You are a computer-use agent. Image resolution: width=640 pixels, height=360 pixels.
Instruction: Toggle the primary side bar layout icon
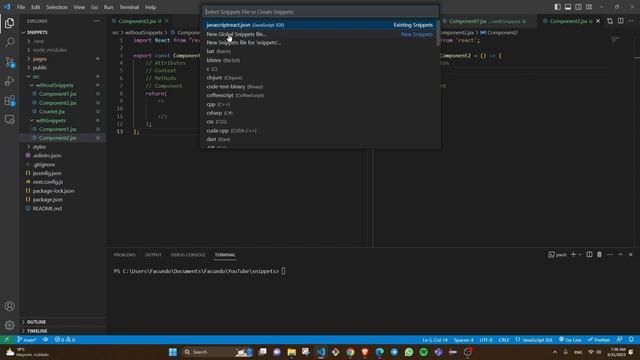pyautogui.click(x=557, y=7)
